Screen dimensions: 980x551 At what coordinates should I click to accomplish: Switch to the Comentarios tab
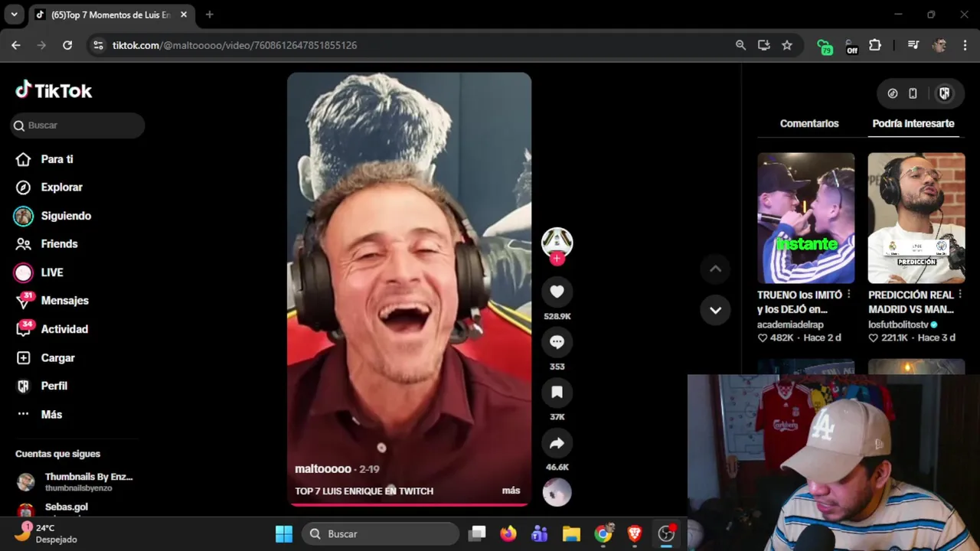click(x=809, y=123)
